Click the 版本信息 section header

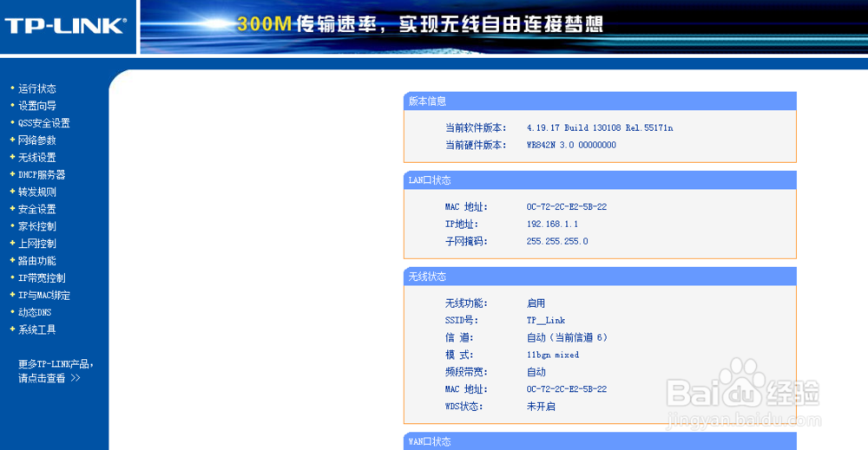pyautogui.click(x=600, y=101)
